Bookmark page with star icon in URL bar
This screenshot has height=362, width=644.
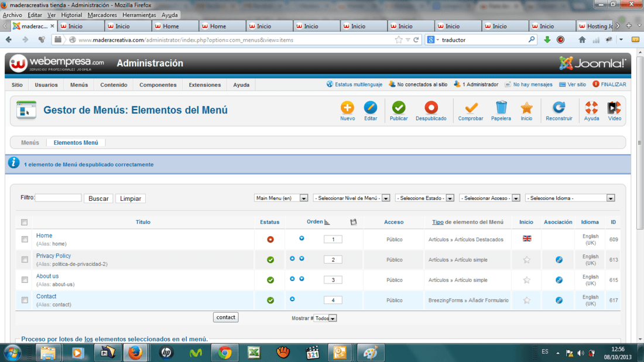(x=398, y=40)
